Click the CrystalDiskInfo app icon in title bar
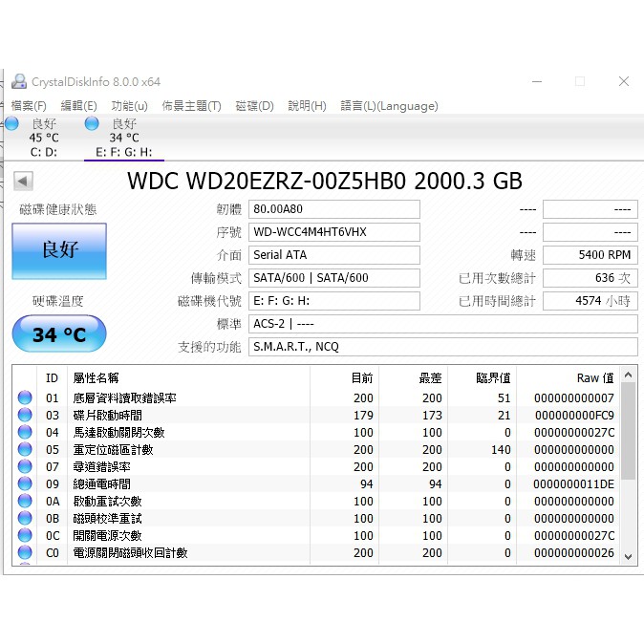Viewport: 644px width, 644px height. point(18,82)
